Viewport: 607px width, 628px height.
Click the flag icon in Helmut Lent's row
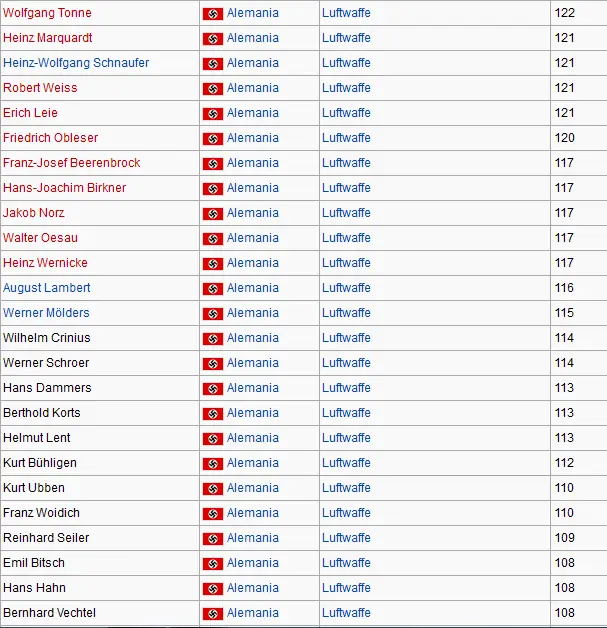tap(213, 439)
